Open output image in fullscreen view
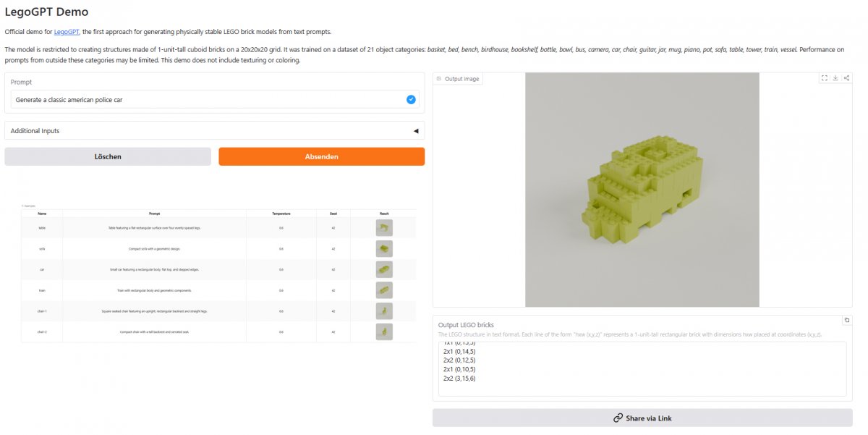 point(824,78)
